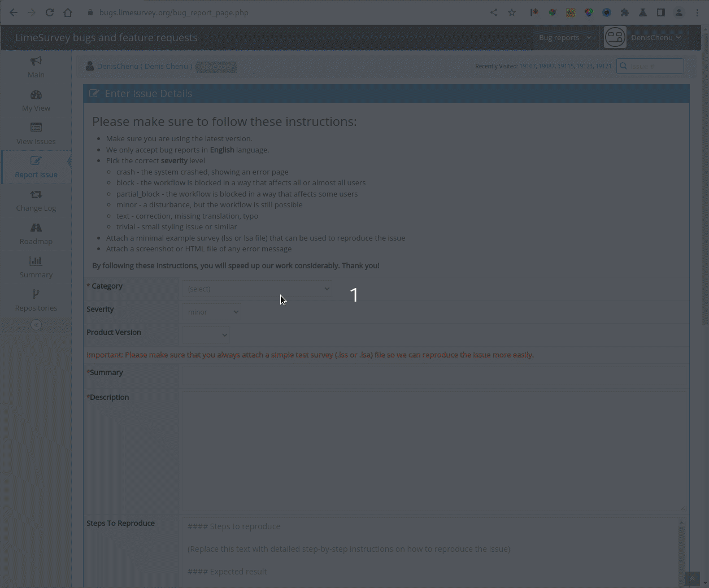Bookmark this page with the star icon

tap(512, 12)
